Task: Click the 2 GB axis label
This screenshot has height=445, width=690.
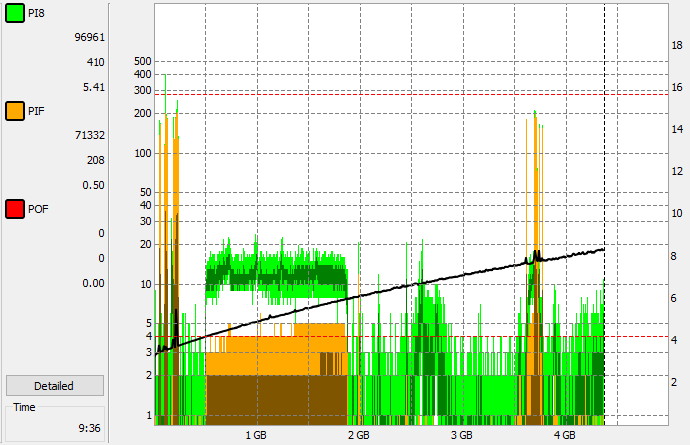Action: point(359,435)
